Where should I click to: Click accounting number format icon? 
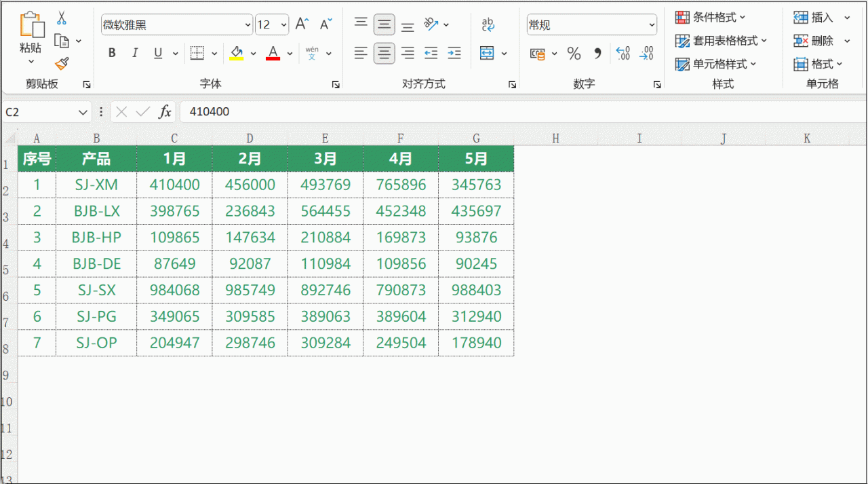point(538,53)
